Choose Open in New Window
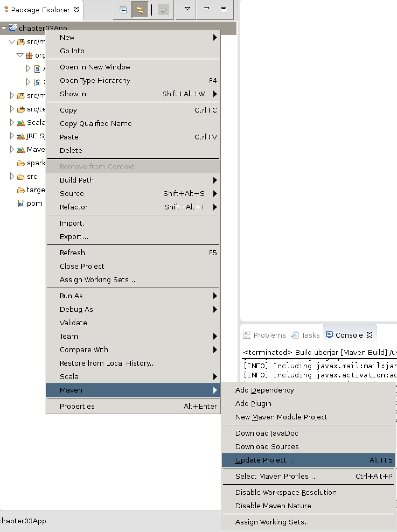 133,67
